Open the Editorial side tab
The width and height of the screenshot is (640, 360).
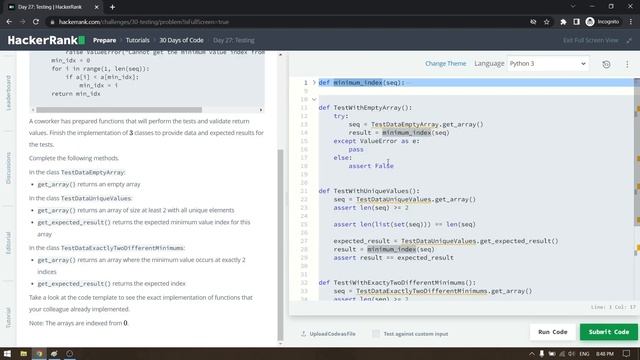tap(8, 243)
